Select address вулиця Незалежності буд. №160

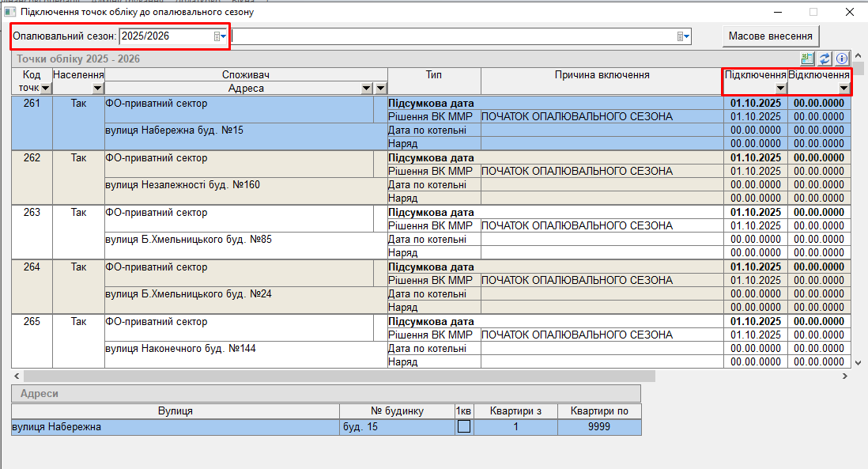[x=183, y=185]
